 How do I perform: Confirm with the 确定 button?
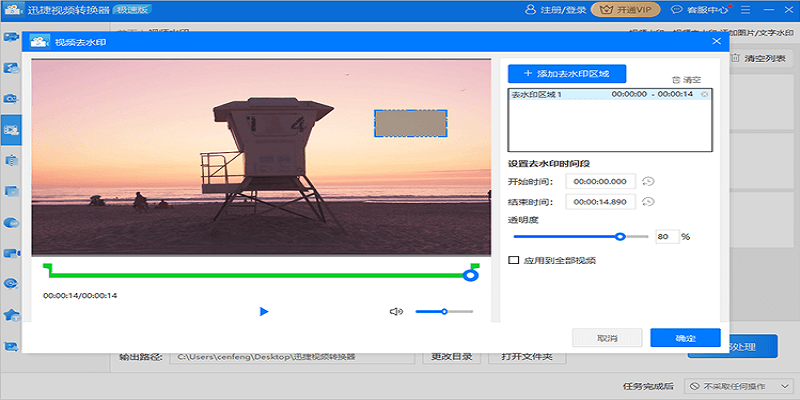coord(685,338)
